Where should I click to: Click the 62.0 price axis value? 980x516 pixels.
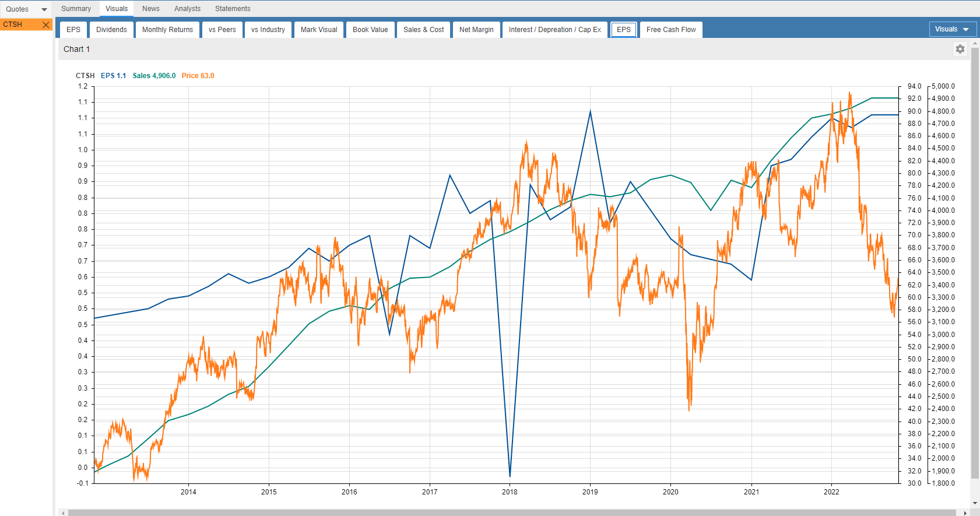point(915,285)
